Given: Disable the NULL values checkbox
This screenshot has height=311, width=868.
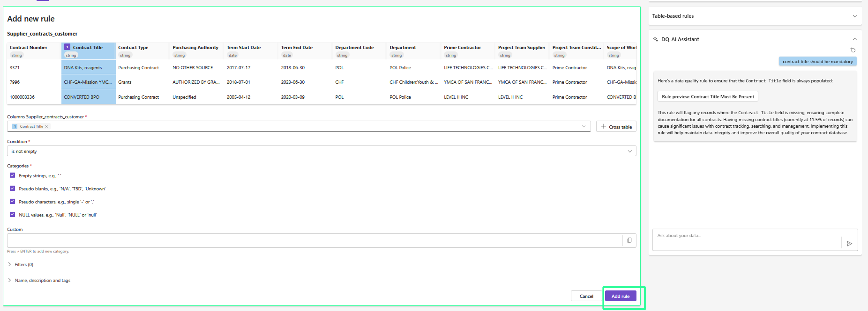Looking at the screenshot, I should 12,214.
